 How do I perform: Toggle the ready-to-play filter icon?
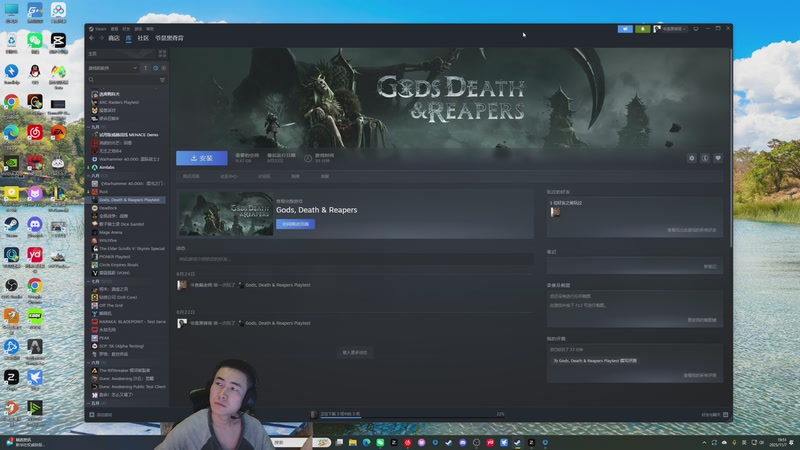[164, 68]
